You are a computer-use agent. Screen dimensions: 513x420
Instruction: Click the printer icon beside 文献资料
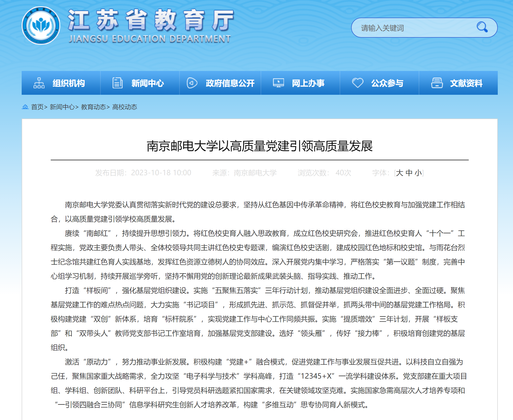point(437,83)
